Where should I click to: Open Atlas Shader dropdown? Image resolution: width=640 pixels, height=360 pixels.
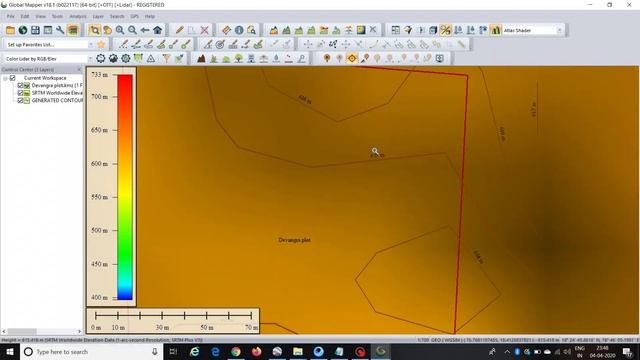coord(559,30)
